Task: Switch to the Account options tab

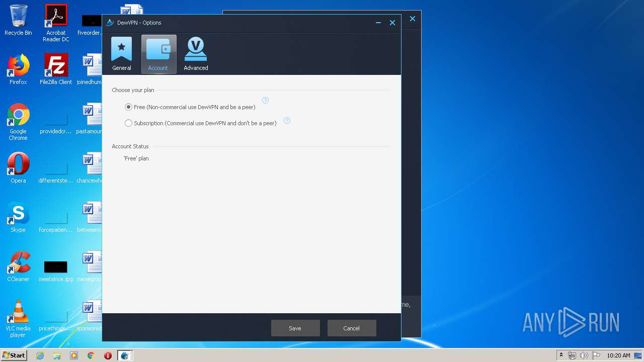Action: coord(158,54)
